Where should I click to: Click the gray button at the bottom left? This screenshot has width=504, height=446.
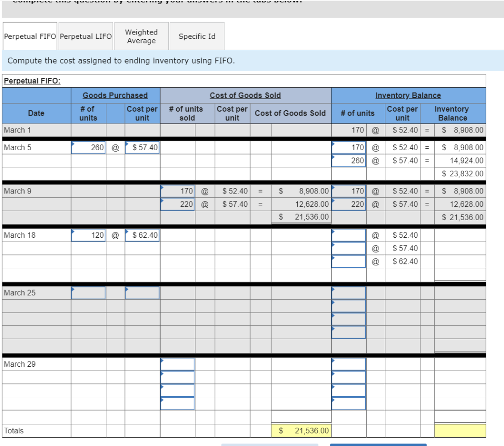[269, 444]
